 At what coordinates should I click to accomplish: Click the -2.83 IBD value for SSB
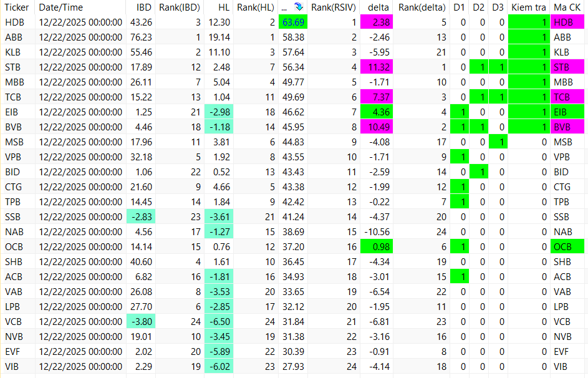(141, 217)
